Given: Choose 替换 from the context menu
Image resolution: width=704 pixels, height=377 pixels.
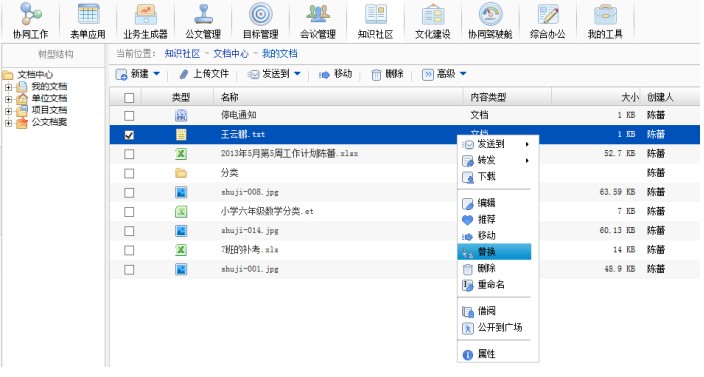Looking at the screenshot, I should [x=494, y=252].
